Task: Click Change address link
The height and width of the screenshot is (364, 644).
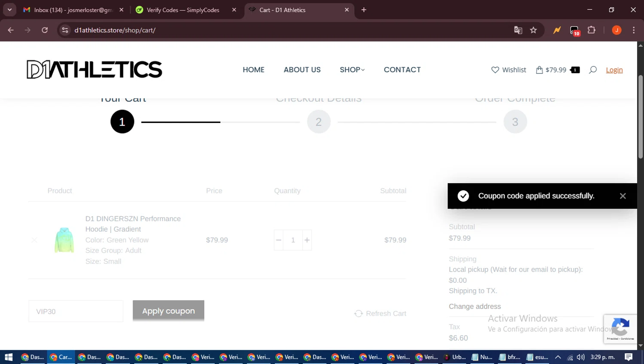Action: pyautogui.click(x=475, y=306)
